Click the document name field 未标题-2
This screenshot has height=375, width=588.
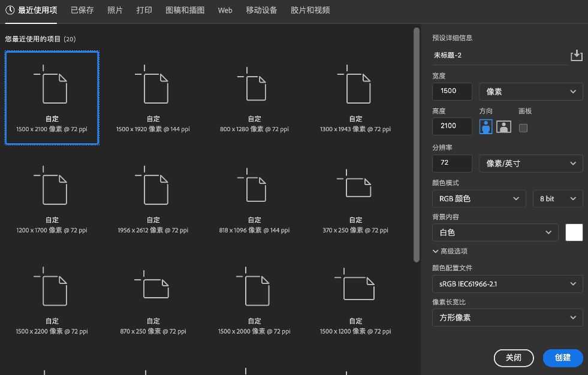point(499,56)
